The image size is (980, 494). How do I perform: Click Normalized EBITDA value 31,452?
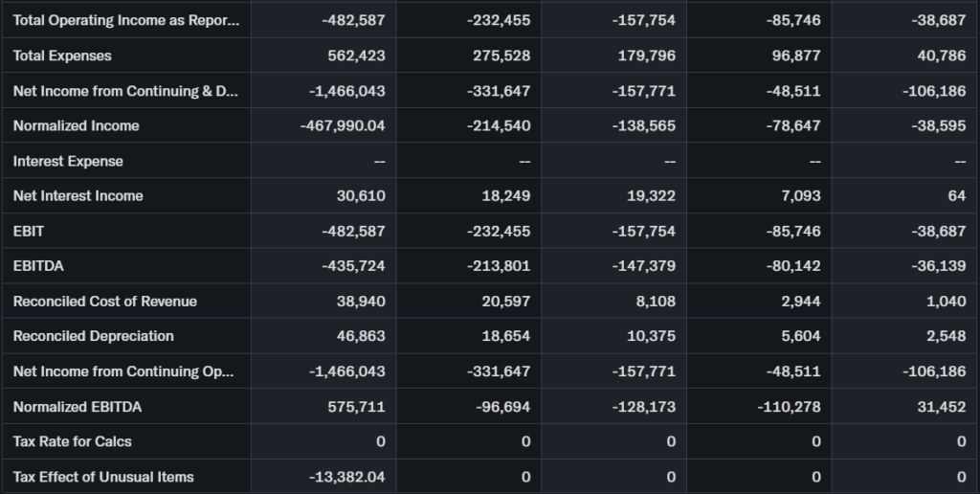[x=941, y=407]
